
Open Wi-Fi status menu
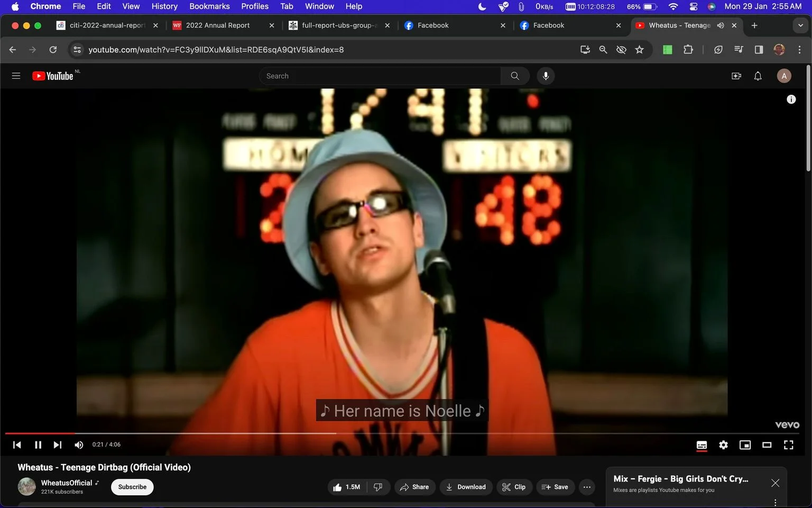(x=673, y=6)
